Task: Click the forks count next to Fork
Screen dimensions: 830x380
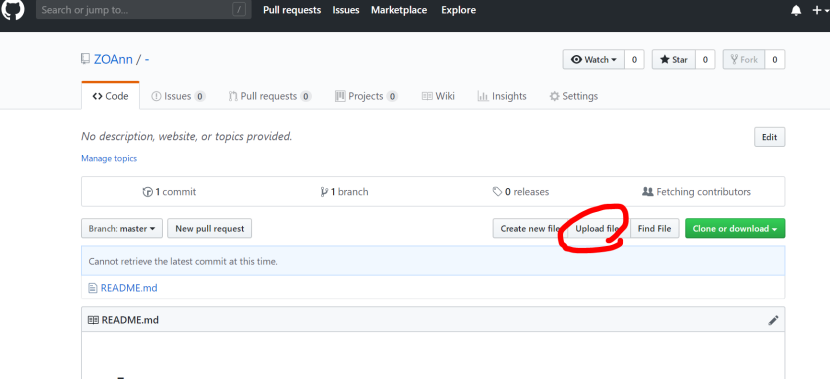Action: pyautogui.click(x=775, y=60)
